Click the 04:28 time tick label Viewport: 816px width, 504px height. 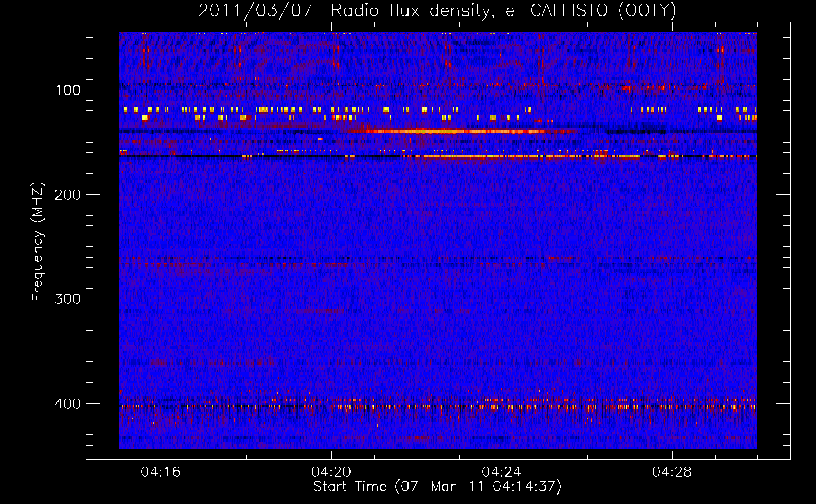(672, 472)
